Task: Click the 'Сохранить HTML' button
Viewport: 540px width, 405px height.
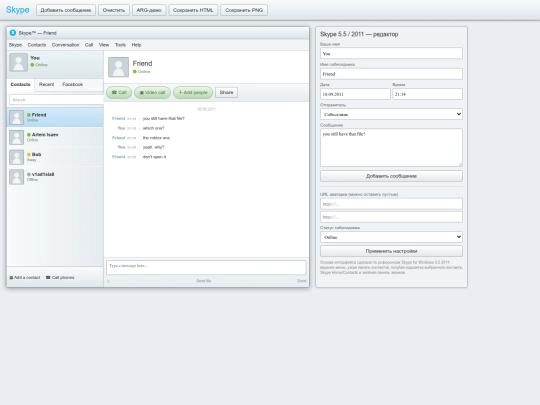Action: [193, 10]
